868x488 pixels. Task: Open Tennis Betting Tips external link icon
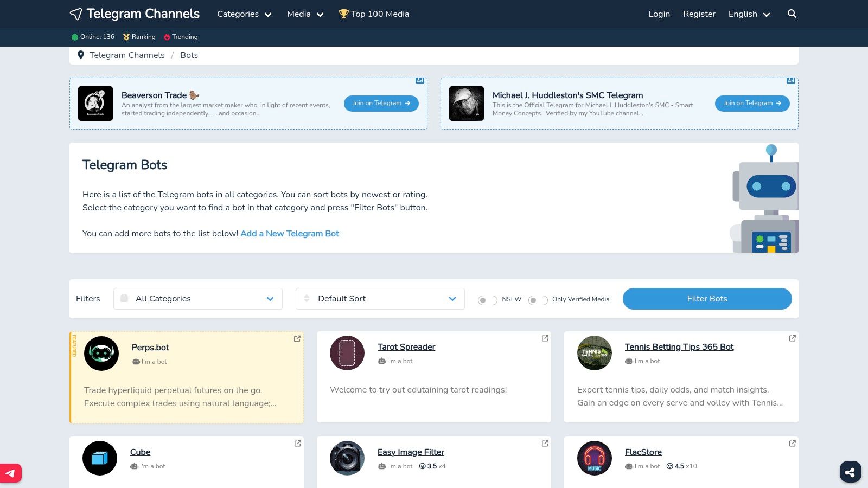click(793, 338)
